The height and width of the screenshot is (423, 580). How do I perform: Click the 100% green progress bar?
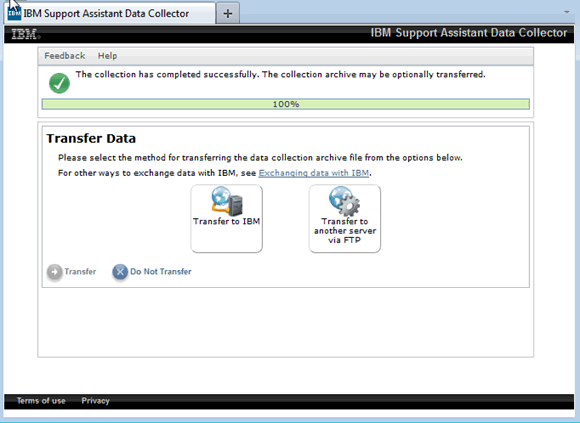[286, 104]
